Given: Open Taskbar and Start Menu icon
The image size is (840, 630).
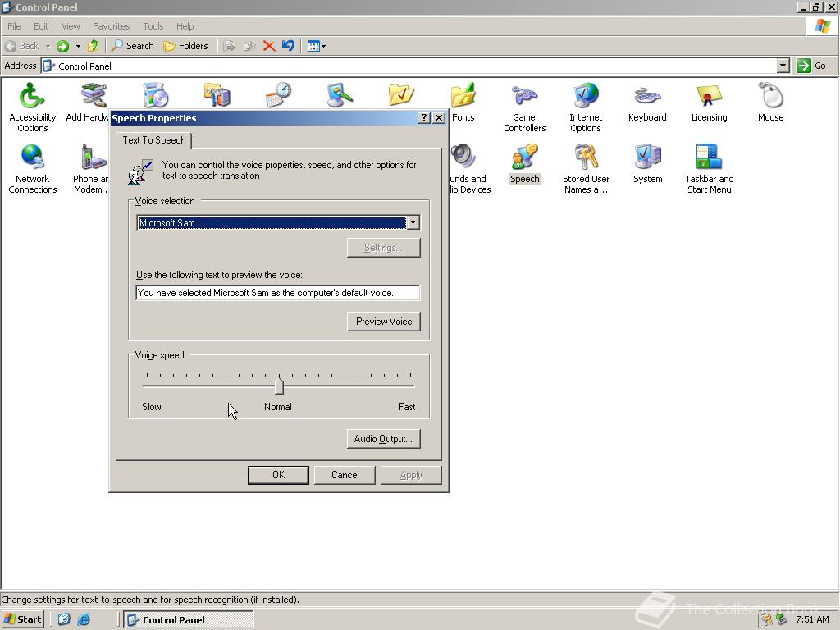Looking at the screenshot, I should [709, 168].
